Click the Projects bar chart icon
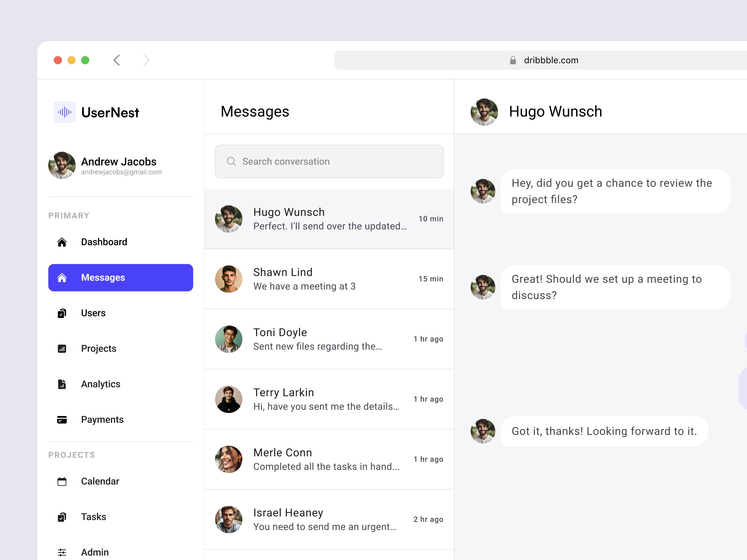The height and width of the screenshot is (560, 747). point(62,349)
